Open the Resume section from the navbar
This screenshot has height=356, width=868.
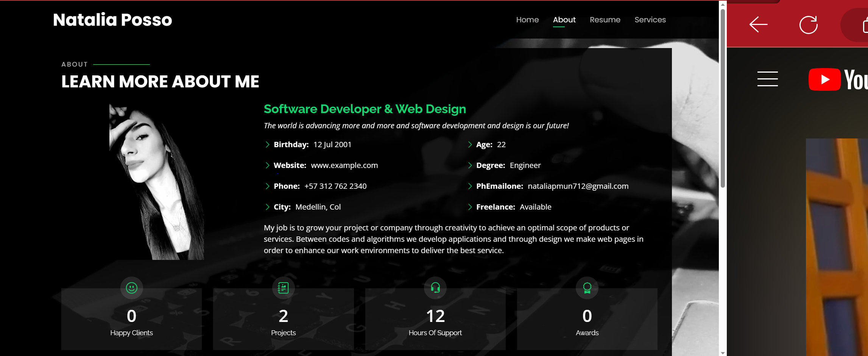point(605,20)
